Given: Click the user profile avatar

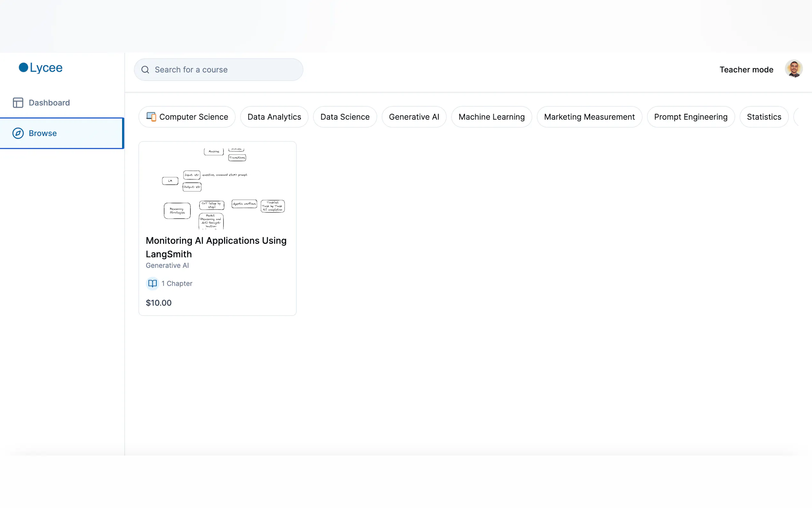Looking at the screenshot, I should tap(793, 69).
